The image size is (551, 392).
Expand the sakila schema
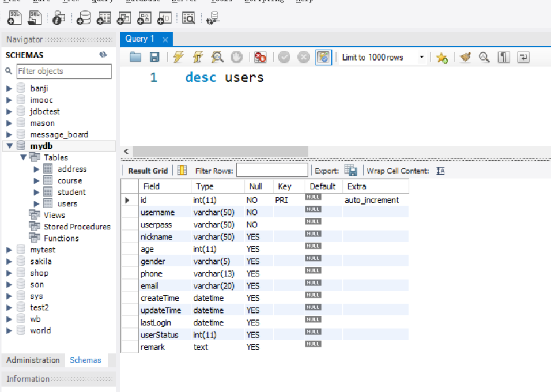click(9, 262)
